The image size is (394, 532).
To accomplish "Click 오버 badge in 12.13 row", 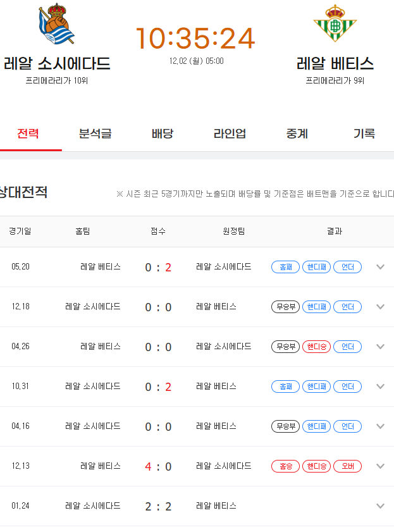I will point(348,466).
